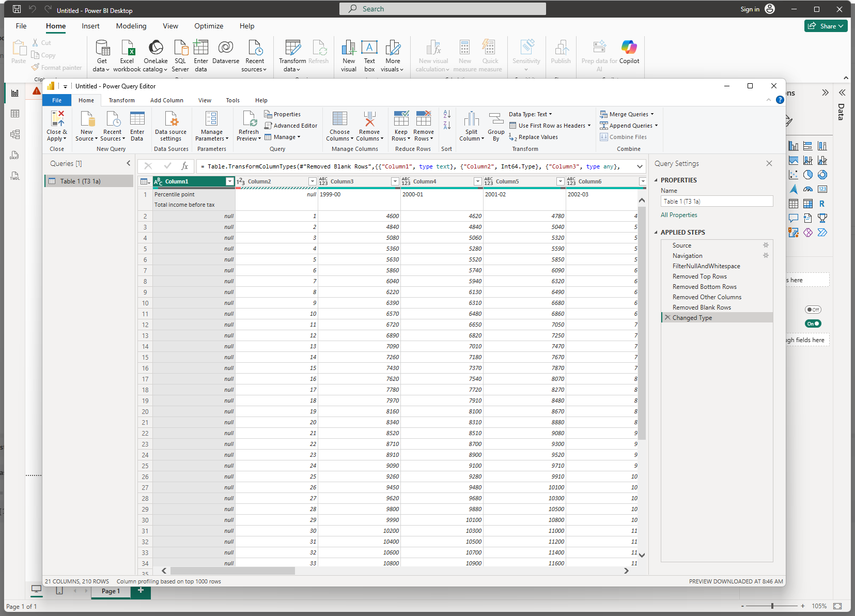855x616 pixels.
Task: Open the Add Column tab
Action: [167, 100]
